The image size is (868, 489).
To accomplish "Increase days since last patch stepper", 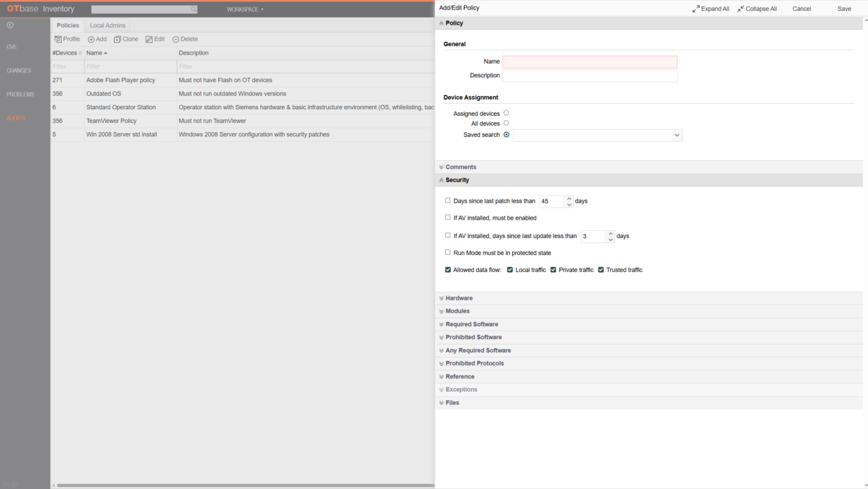I will (x=569, y=198).
